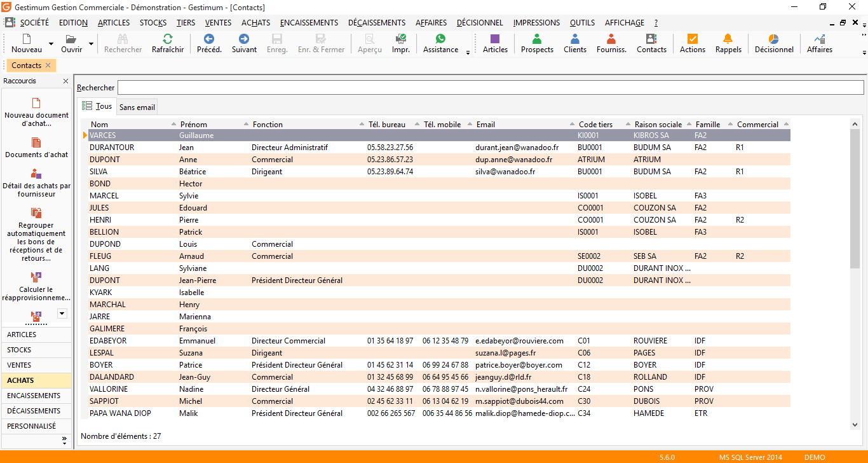Click the Enreg. save icon
Image resolution: width=868 pixels, height=463 pixels.
click(277, 39)
